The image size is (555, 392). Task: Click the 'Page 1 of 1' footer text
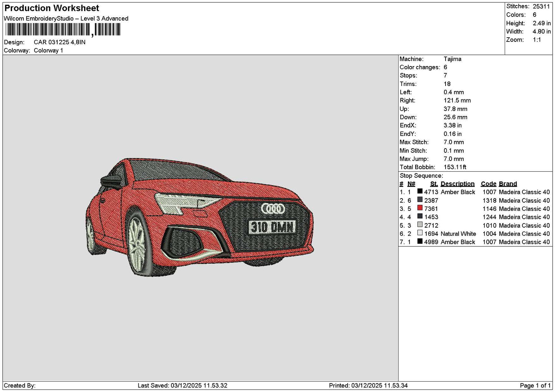point(535,385)
